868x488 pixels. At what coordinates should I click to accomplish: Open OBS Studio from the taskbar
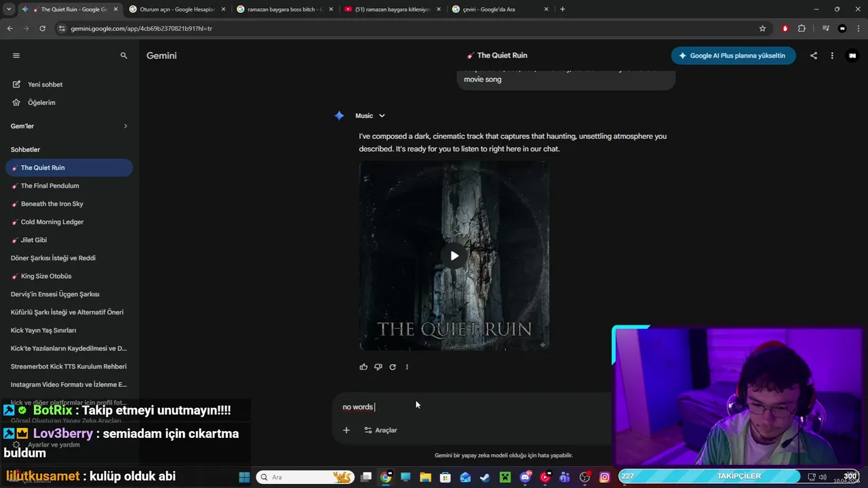[585, 477]
